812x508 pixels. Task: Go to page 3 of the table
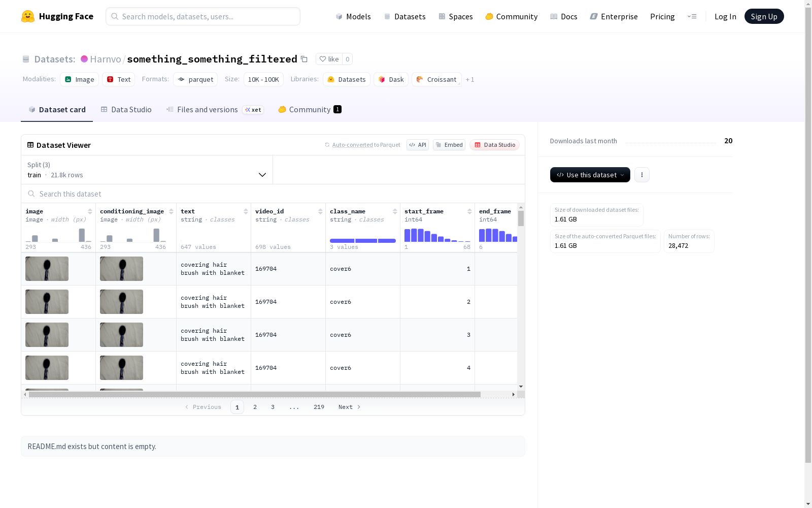coord(273,407)
